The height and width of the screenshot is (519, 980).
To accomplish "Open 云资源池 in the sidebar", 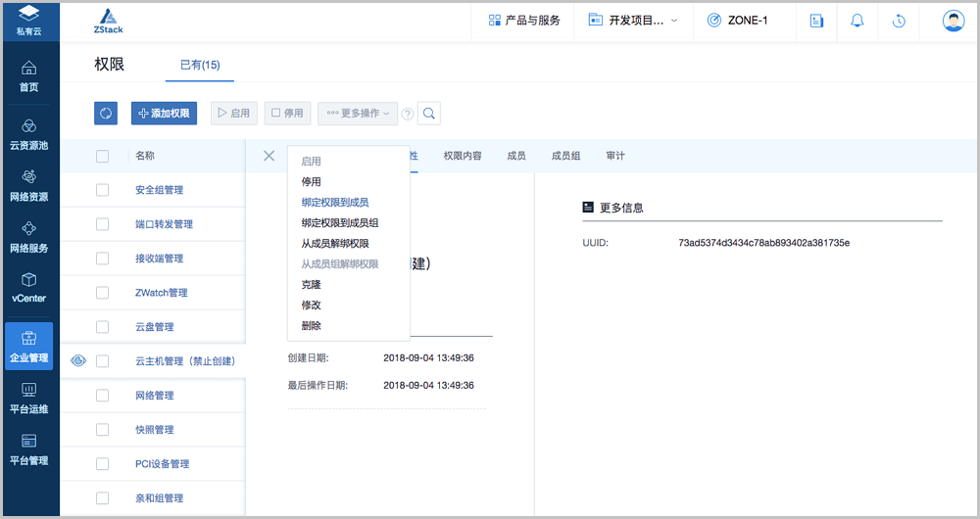I will tap(29, 135).
